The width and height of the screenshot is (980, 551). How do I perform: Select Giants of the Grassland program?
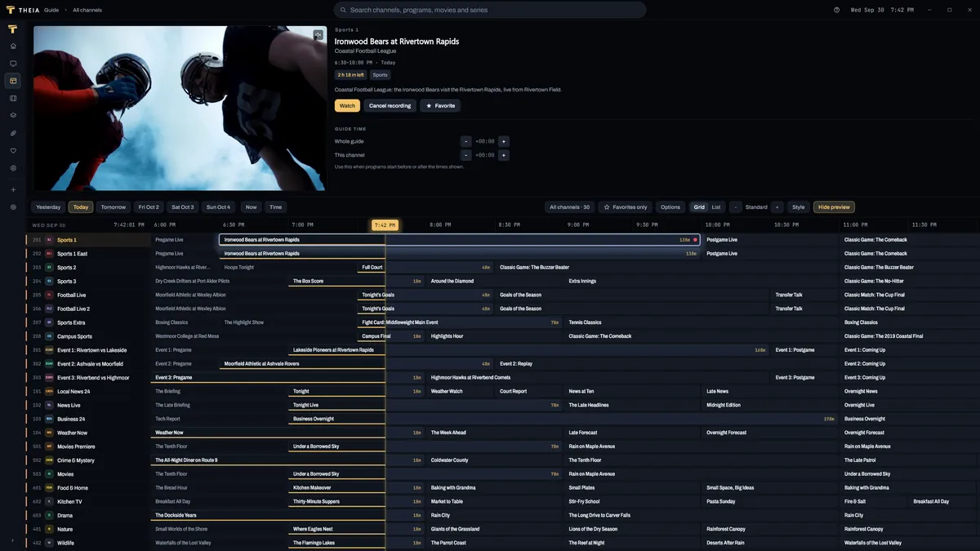coord(497,529)
